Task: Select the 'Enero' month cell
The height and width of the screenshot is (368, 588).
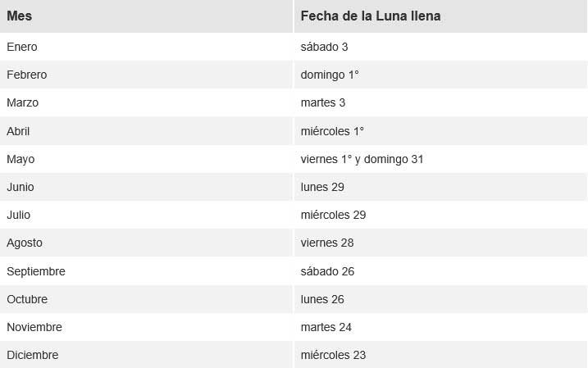Action: point(22,47)
